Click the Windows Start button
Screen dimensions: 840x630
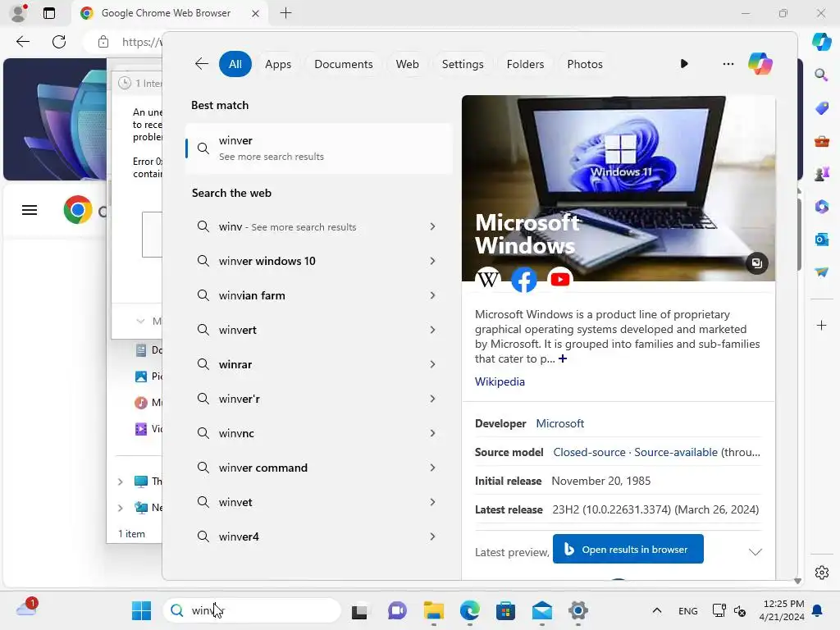pos(141,610)
